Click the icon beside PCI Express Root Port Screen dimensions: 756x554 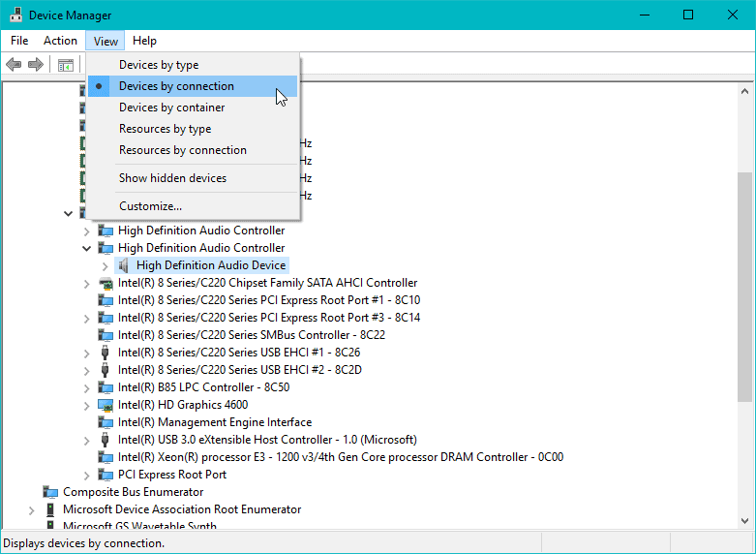106,475
